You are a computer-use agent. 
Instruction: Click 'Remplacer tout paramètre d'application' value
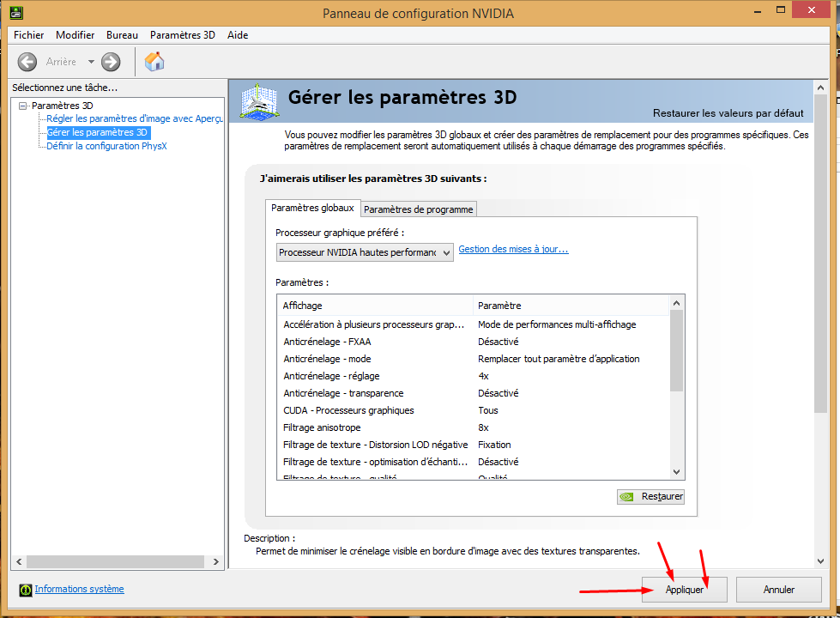pyautogui.click(x=559, y=359)
